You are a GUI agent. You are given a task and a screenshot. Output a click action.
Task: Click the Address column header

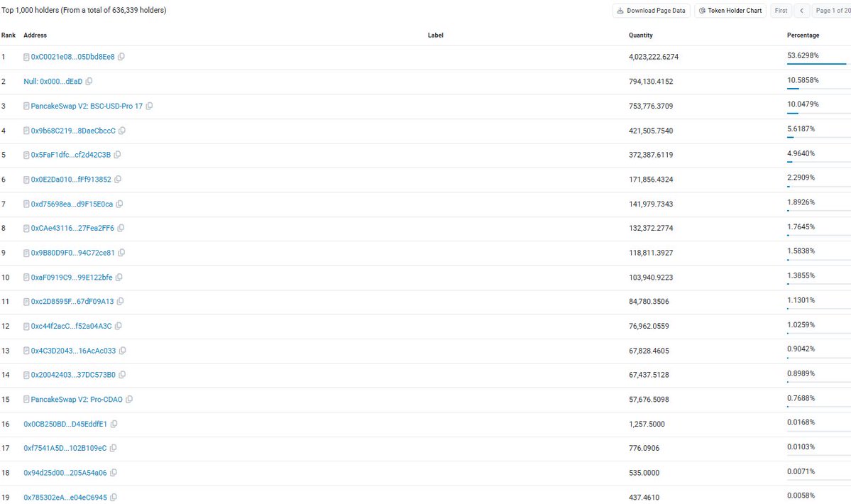click(35, 35)
